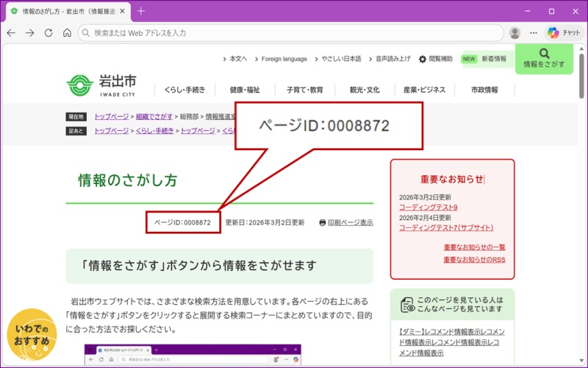
Task: Open the 【ダミー】レコメンド情報表示 recommendation link
Action: click(x=452, y=342)
